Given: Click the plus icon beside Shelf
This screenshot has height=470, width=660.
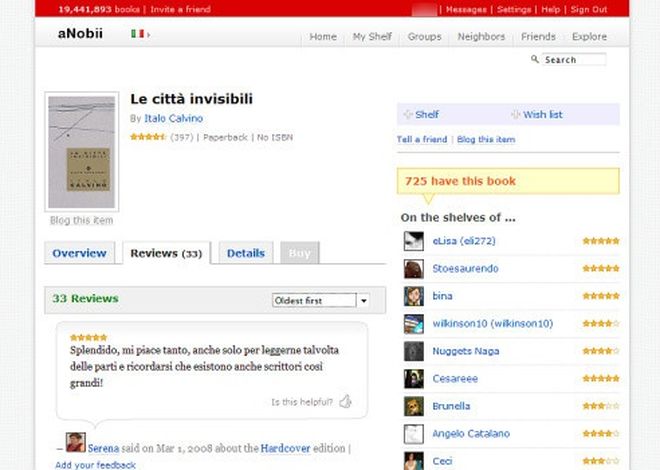Looking at the screenshot, I should pyautogui.click(x=407, y=114).
